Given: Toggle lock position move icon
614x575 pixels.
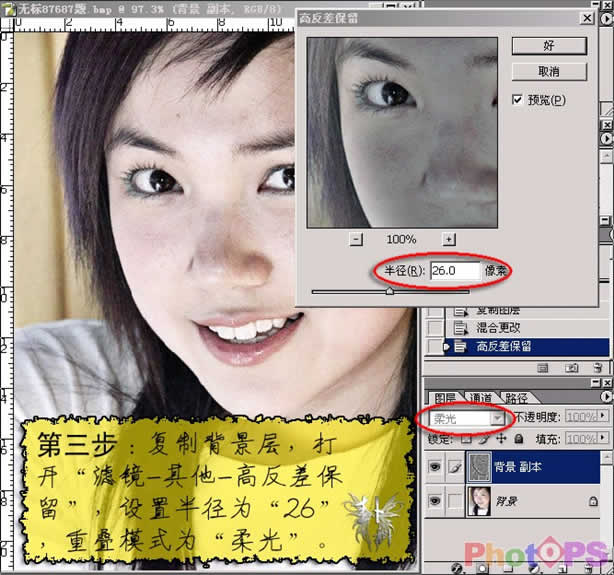Looking at the screenshot, I should pyautogui.click(x=501, y=439).
